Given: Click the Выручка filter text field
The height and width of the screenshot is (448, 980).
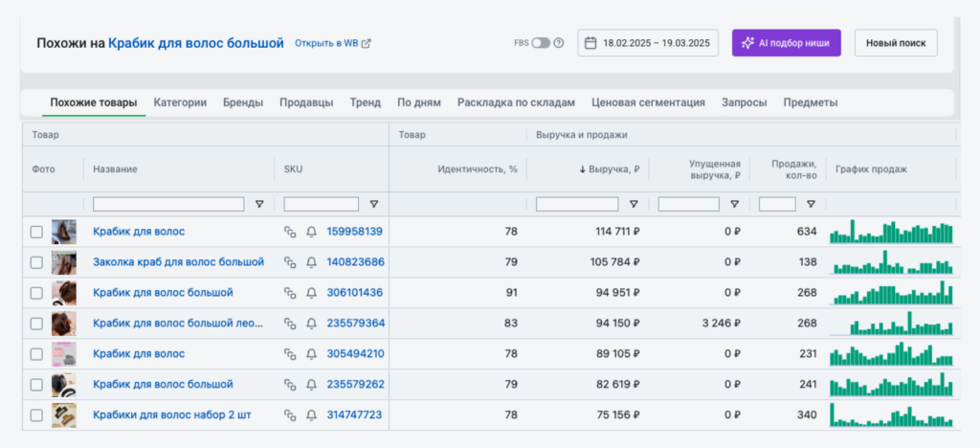Looking at the screenshot, I should coord(577,204).
